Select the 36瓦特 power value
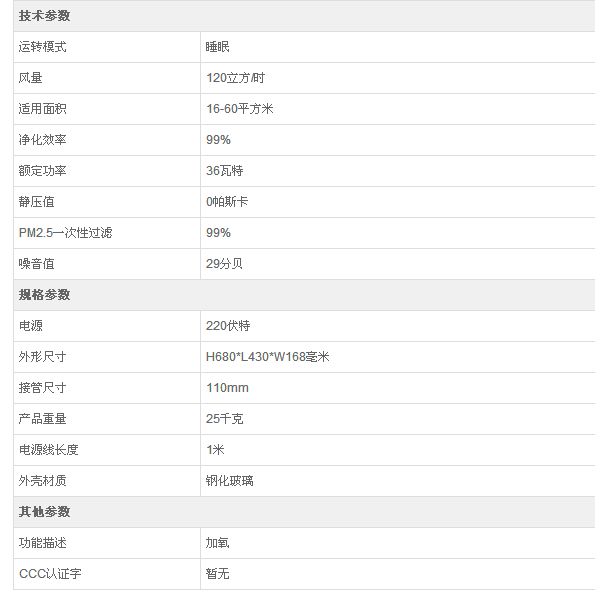This screenshot has height=602, width=595. tap(225, 171)
